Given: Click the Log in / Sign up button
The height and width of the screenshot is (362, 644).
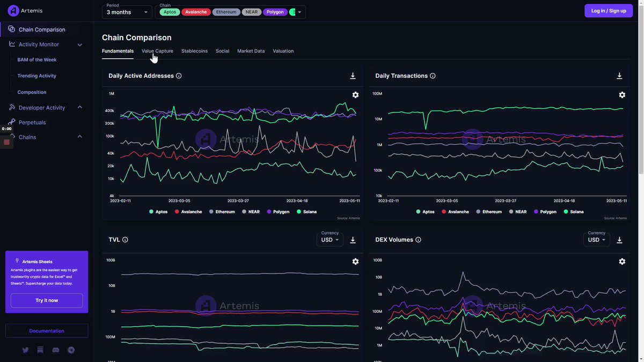Looking at the screenshot, I should 609,11.
